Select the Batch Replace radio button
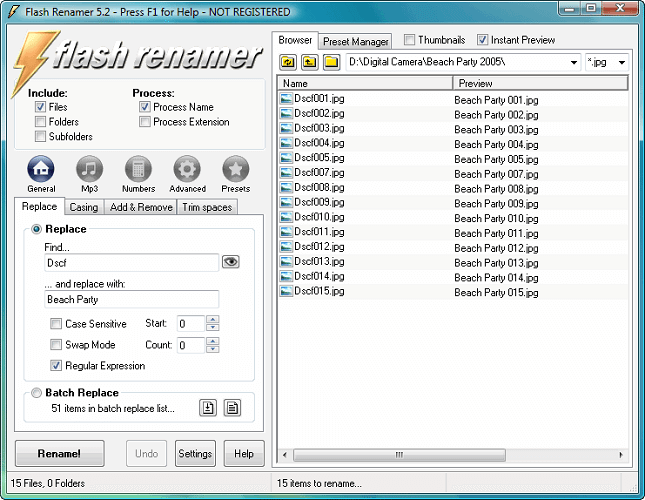 click(x=38, y=393)
